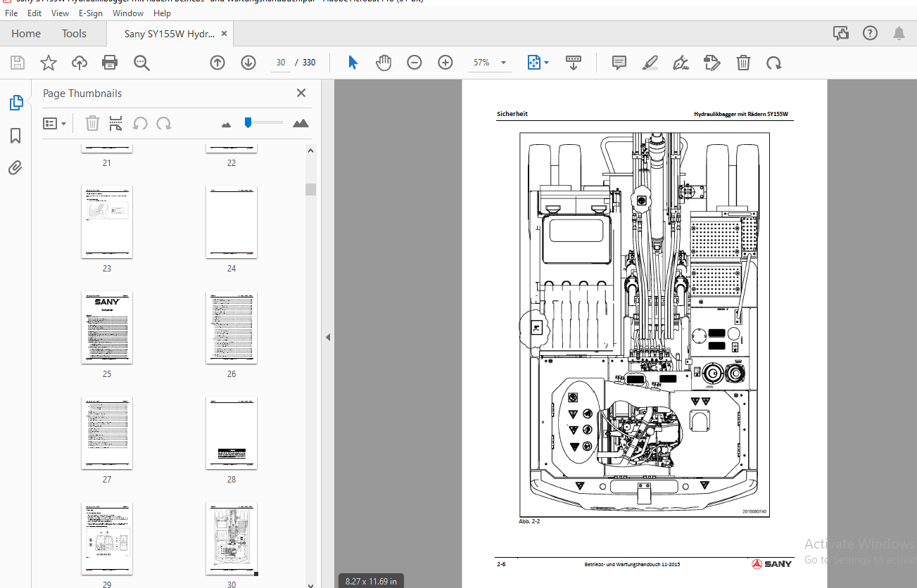Activate the Hand pan tool

[x=384, y=63]
